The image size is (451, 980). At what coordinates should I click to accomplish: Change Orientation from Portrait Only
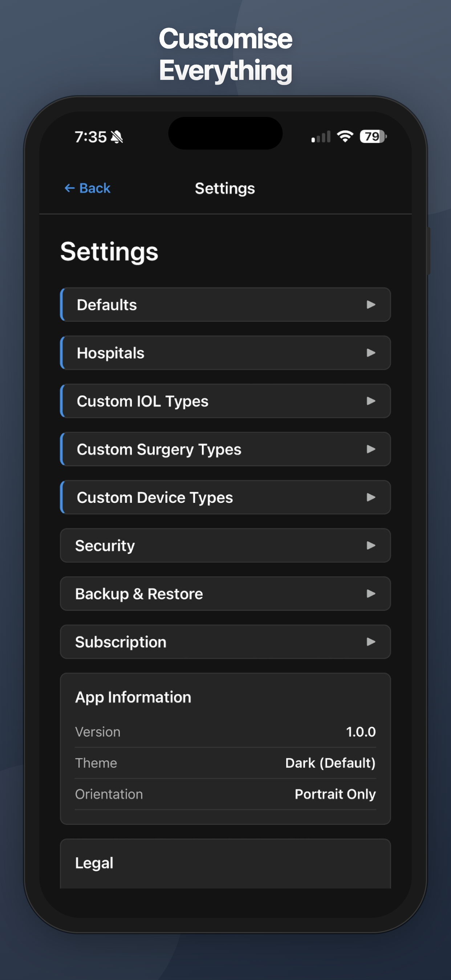tap(335, 794)
